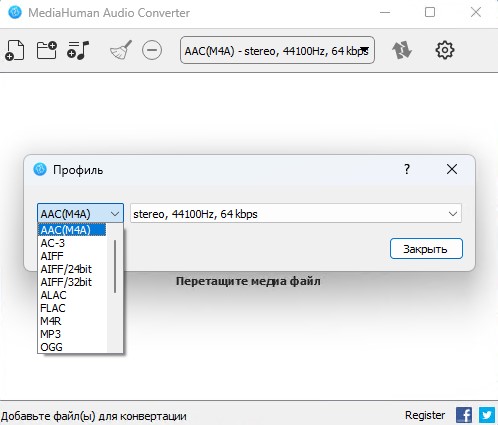Close the Профиль dialog with the X
Viewport: 498px width, 425px height.
[452, 169]
